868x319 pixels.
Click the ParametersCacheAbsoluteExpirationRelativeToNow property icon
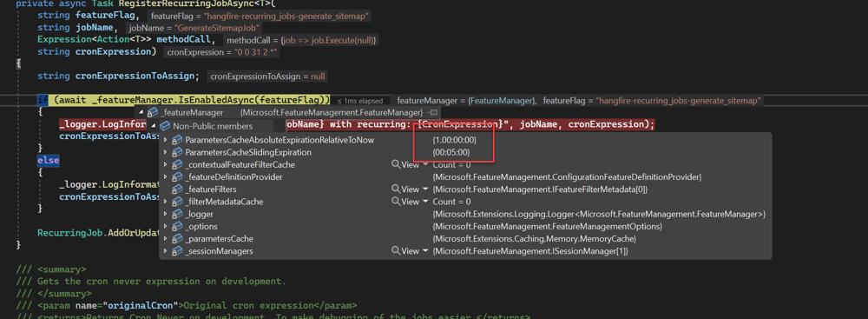tap(177, 140)
